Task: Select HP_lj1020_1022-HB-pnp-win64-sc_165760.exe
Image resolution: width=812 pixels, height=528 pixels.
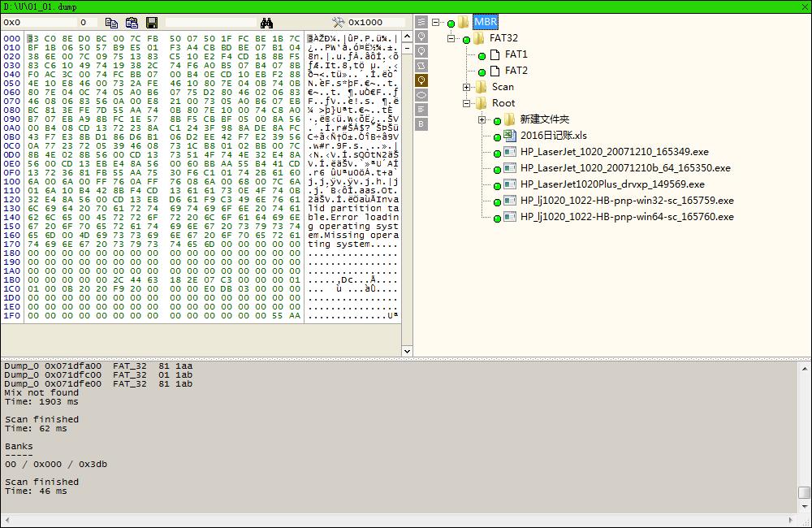Action: [627, 217]
